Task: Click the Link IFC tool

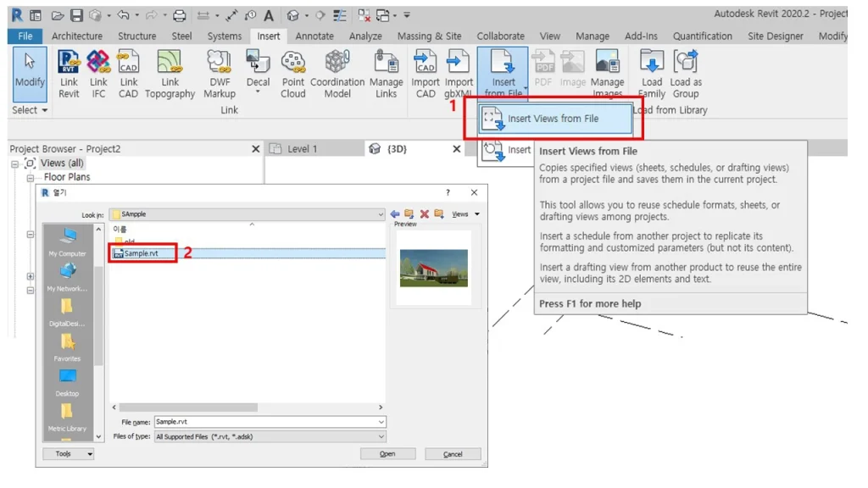Action: pyautogui.click(x=98, y=75)
